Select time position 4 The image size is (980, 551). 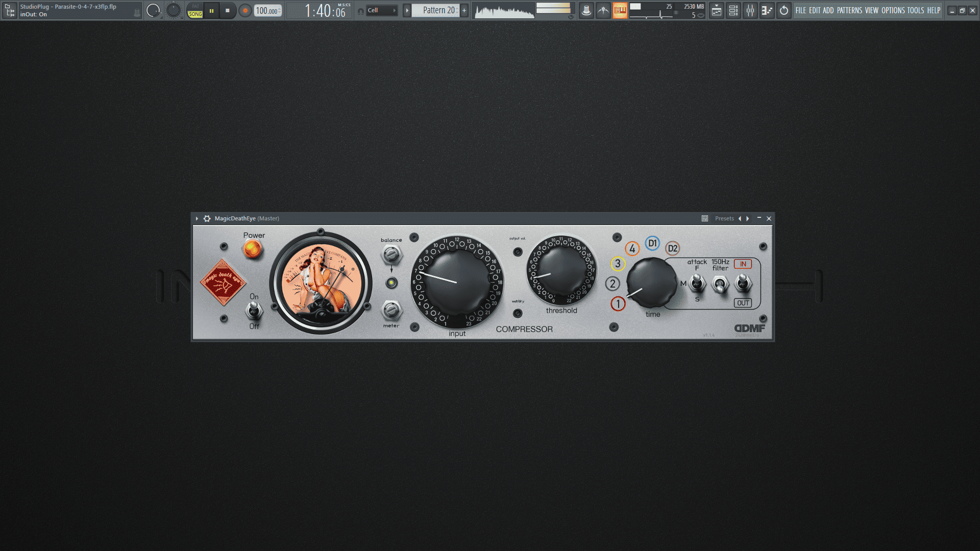632,249
